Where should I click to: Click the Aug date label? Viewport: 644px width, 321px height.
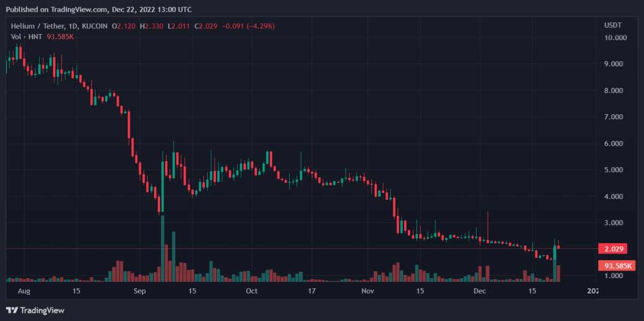[x=25, y=291]
